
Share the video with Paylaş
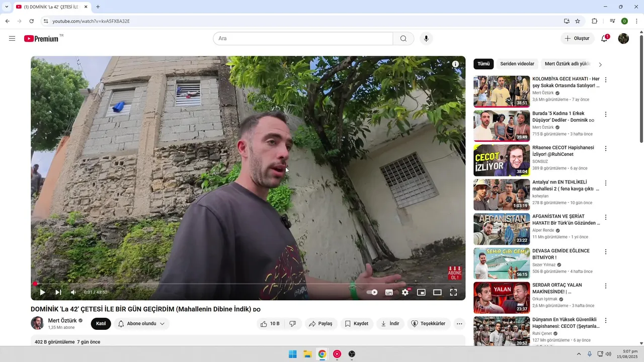click(x=320, y=324)
